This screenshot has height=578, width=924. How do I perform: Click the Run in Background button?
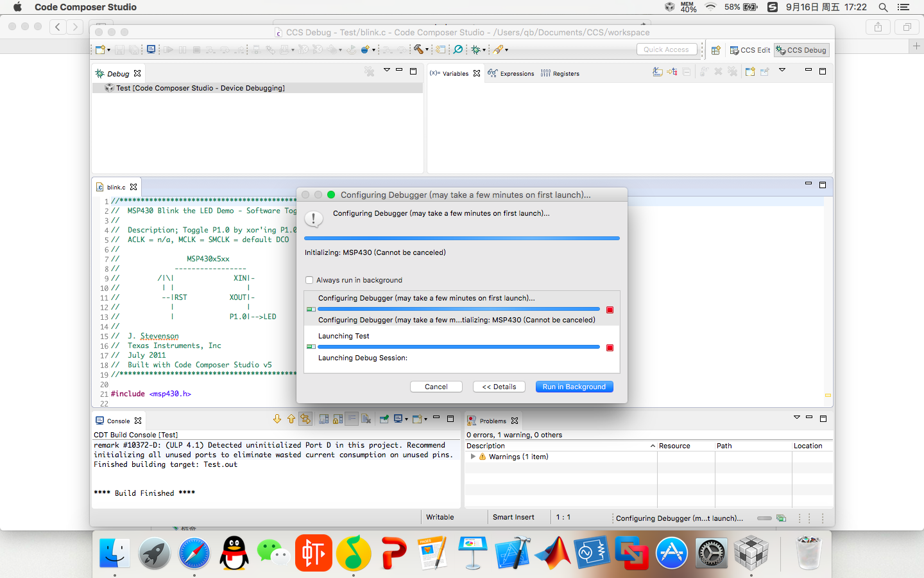coord(574,387)
